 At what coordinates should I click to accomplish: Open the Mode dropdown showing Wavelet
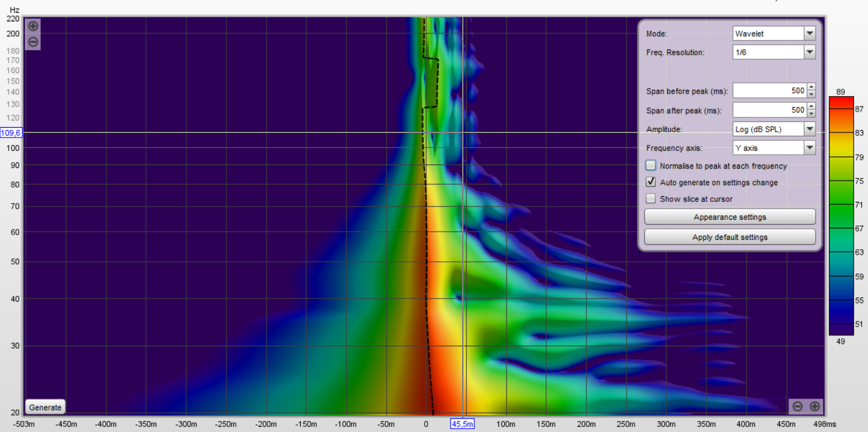774,33
